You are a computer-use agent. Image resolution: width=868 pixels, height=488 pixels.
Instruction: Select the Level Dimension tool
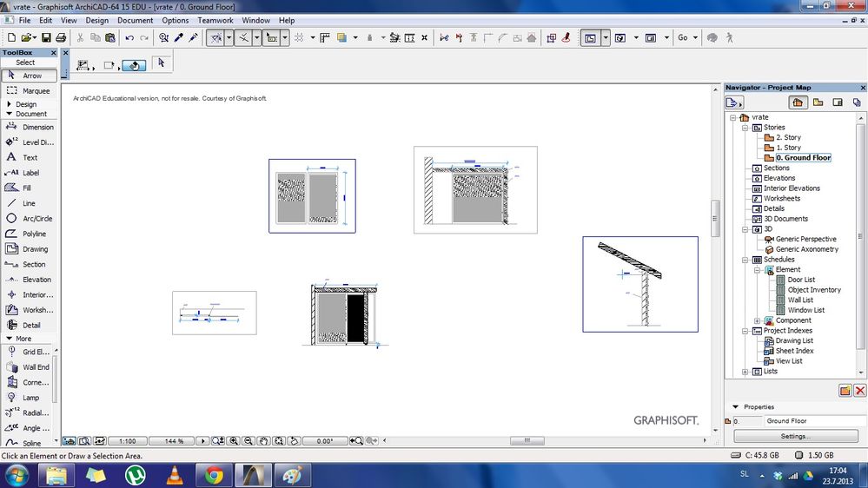(x=30, y=142)
